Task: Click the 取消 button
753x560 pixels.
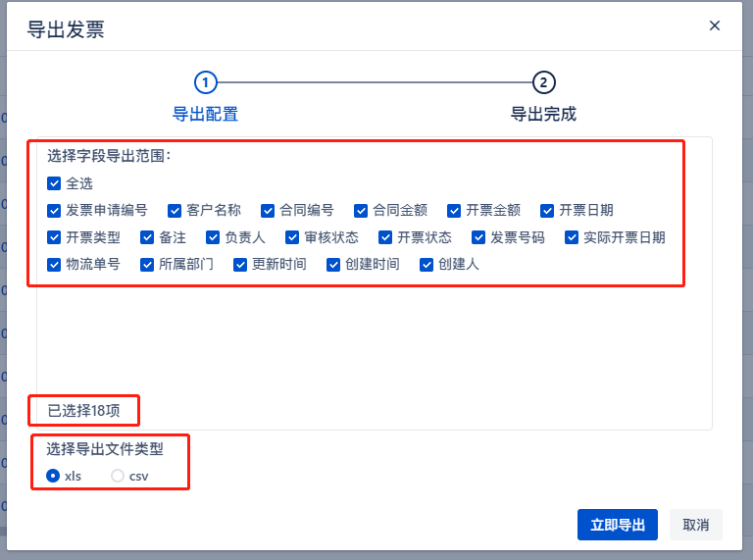Action: pos(696,525)
